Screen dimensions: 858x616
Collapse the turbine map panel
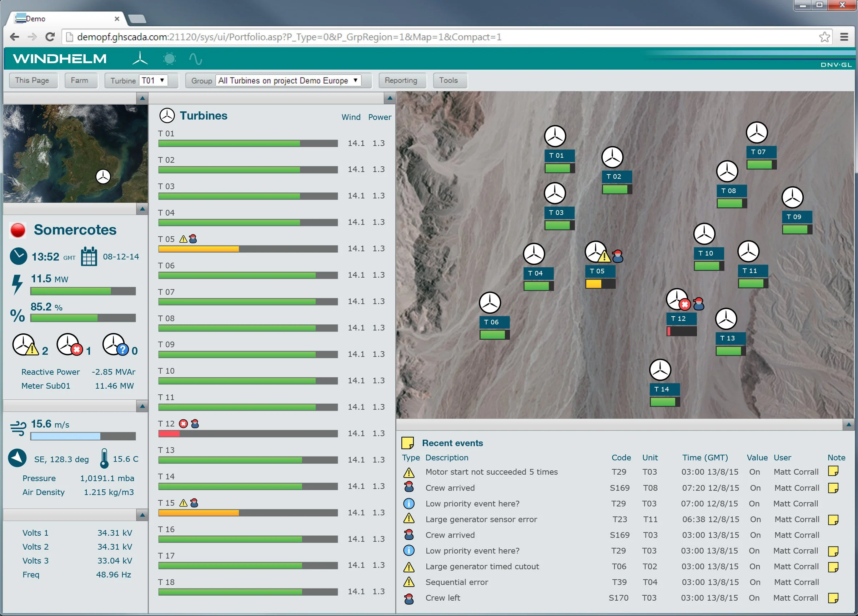click(x=849, y=425)
